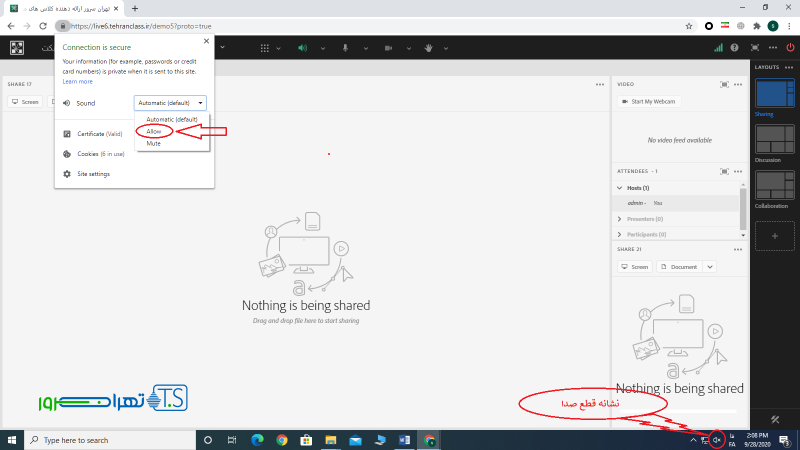Viewport: 800px width, 450px height.
Task: Select the Collaboration layout thumbnail
Action: [775, 187]
